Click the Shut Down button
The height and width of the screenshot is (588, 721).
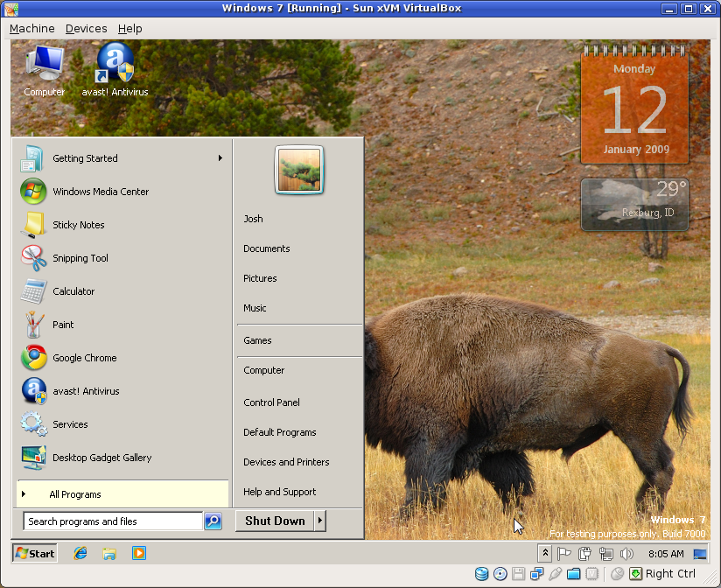coord(274,521)
